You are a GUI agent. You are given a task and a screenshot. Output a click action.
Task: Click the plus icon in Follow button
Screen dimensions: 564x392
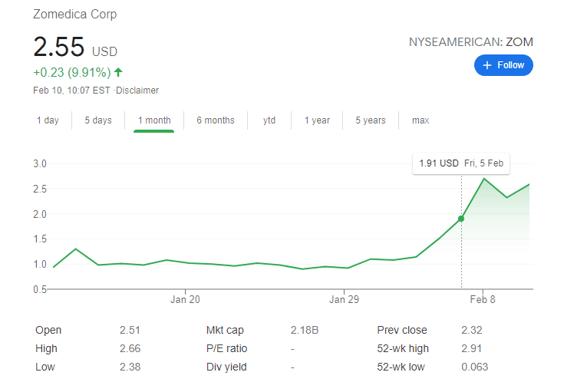point(486,65)
